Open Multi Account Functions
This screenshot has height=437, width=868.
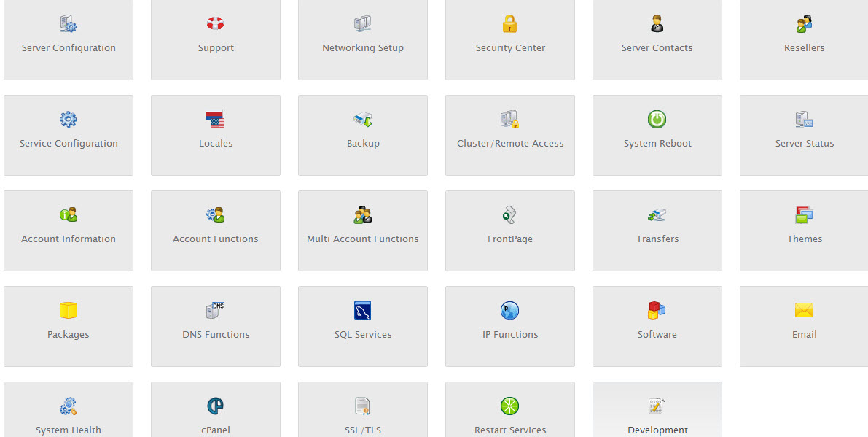[363, 231]
